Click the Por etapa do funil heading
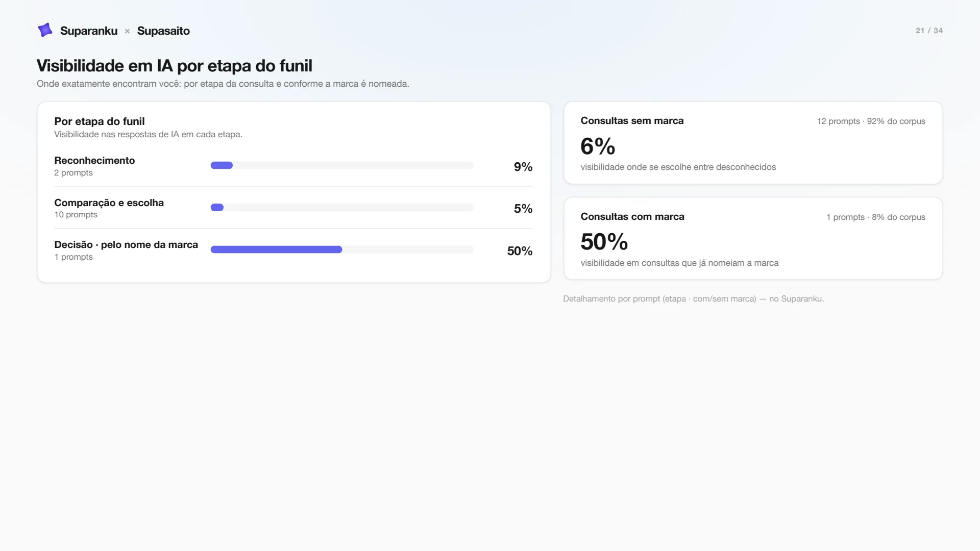Viewport: 980px width, 551px height. [x=100, y=121]
